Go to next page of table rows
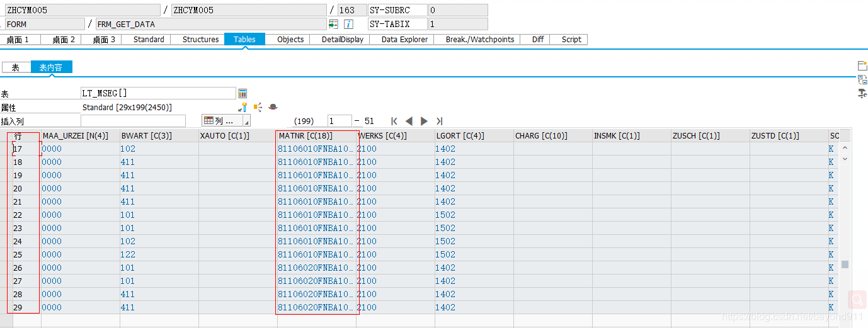 424,121
